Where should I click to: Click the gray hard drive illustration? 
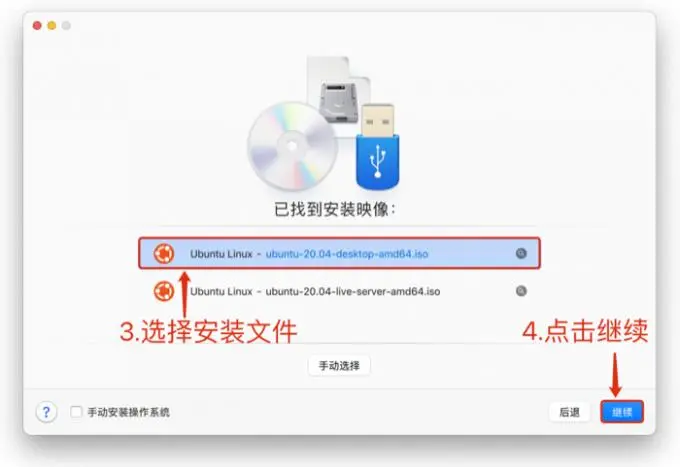339,102
